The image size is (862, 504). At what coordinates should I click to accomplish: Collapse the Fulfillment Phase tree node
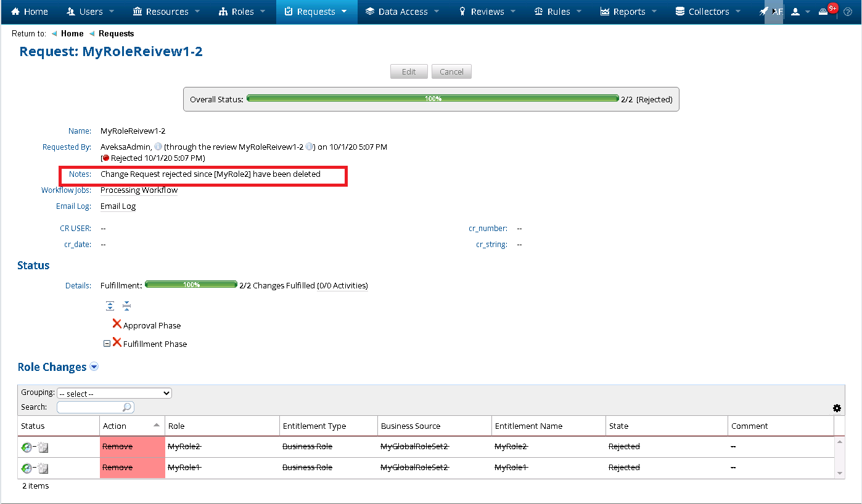point(107,344)
